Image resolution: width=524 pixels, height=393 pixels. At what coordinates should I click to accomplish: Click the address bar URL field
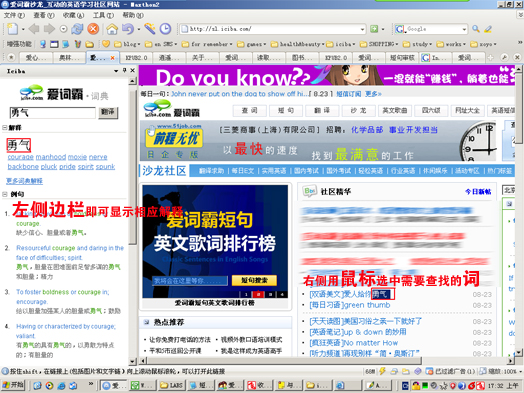(272, 29)
